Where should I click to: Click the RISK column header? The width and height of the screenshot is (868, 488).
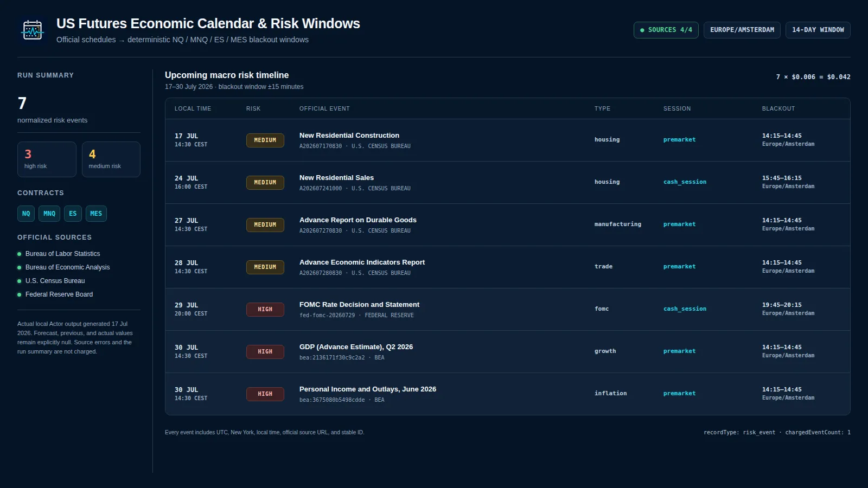[x=253, y=108]
